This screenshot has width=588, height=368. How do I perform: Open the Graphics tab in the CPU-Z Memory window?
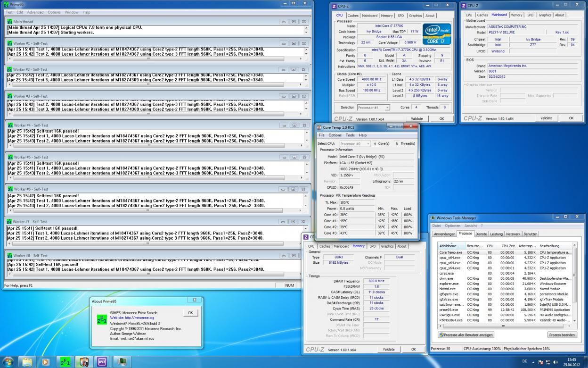pos(387,246)
